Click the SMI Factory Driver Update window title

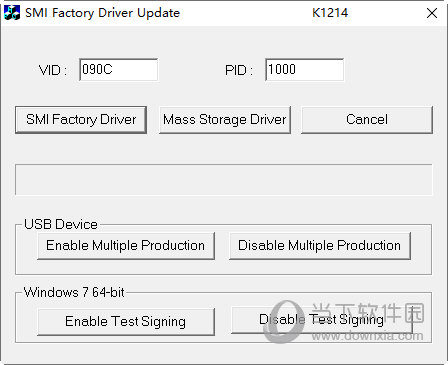(x=103, y=13)
